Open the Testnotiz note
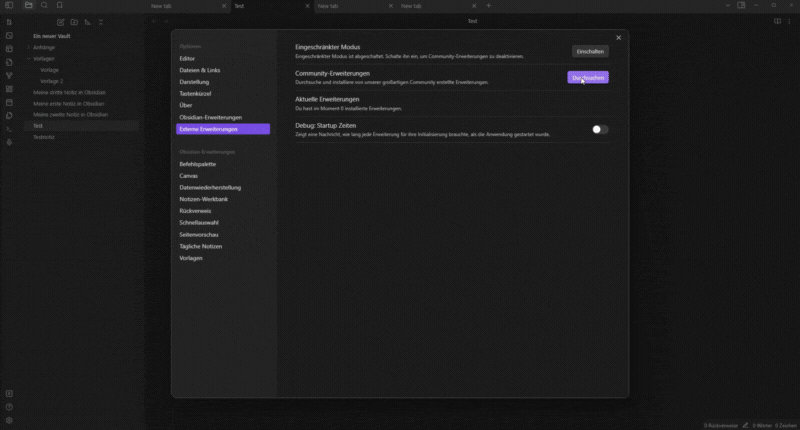The height and width of the screenshot is (430, 800). 44,137
